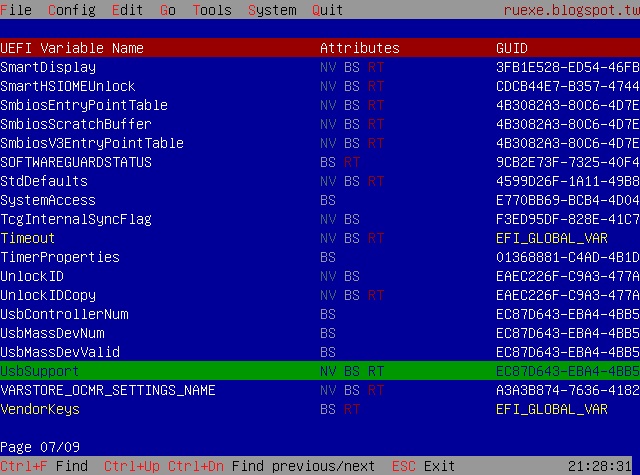Open the Tools menu
The image size is (640, 475).
point(212,10)
